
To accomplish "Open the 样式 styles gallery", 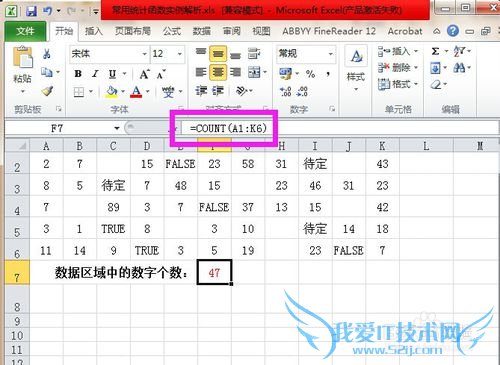I will click(356, 68).
